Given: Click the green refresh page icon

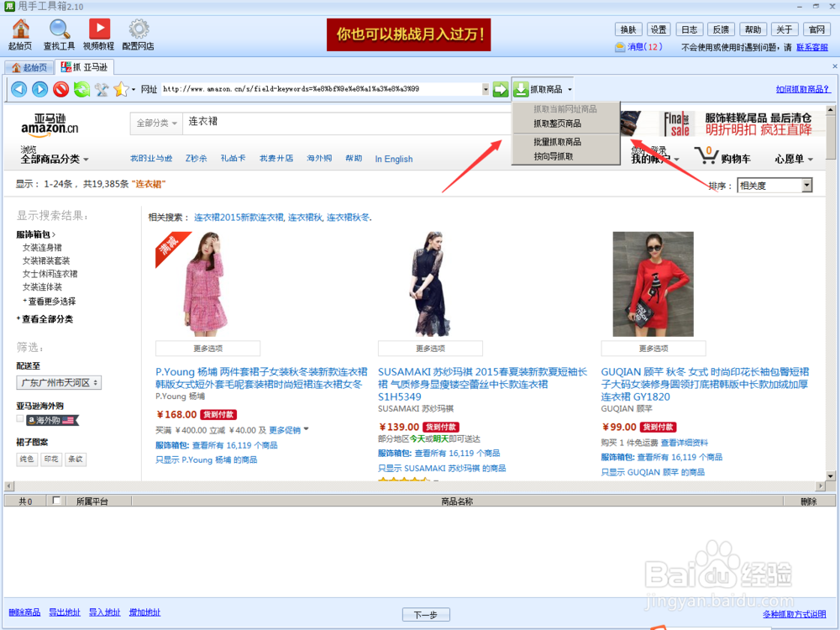Looking at the screenshot, I should tap(81, 89).
